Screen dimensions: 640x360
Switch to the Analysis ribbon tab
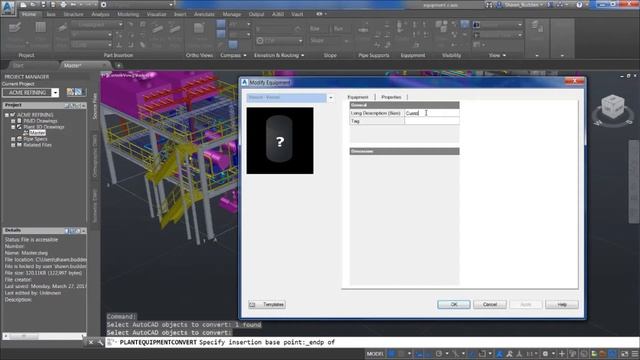click(x=100, y=14)
